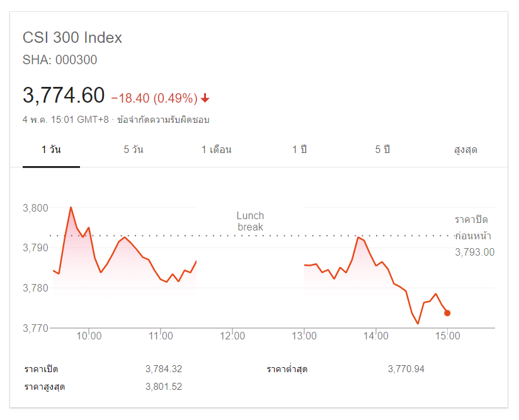This screenshot has width=519, height=420.
Task: Click the ราคาเปิด value 3,784.32
Action: click(x=163, y=369)
